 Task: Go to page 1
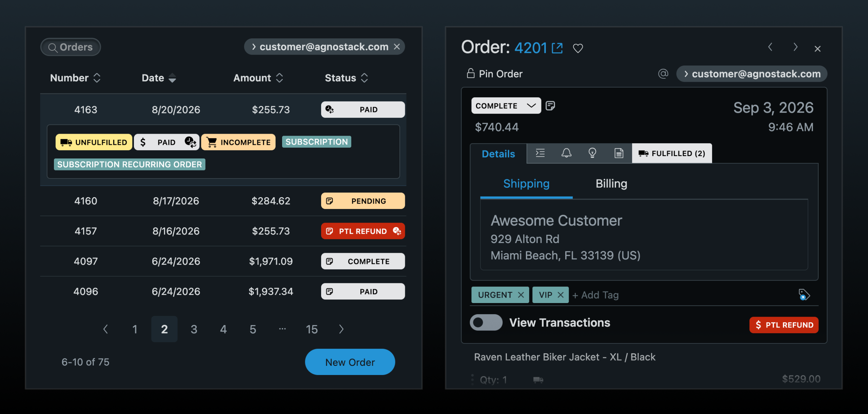click(x=135, y=329)
